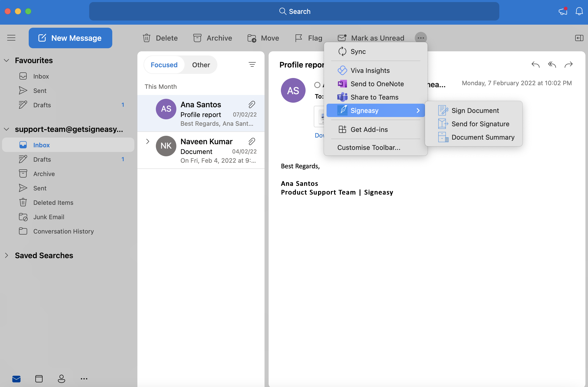Viewport: 588px width, 387px height.
Task: Open the Calendar view icon
Action: (x=39, y=379)
